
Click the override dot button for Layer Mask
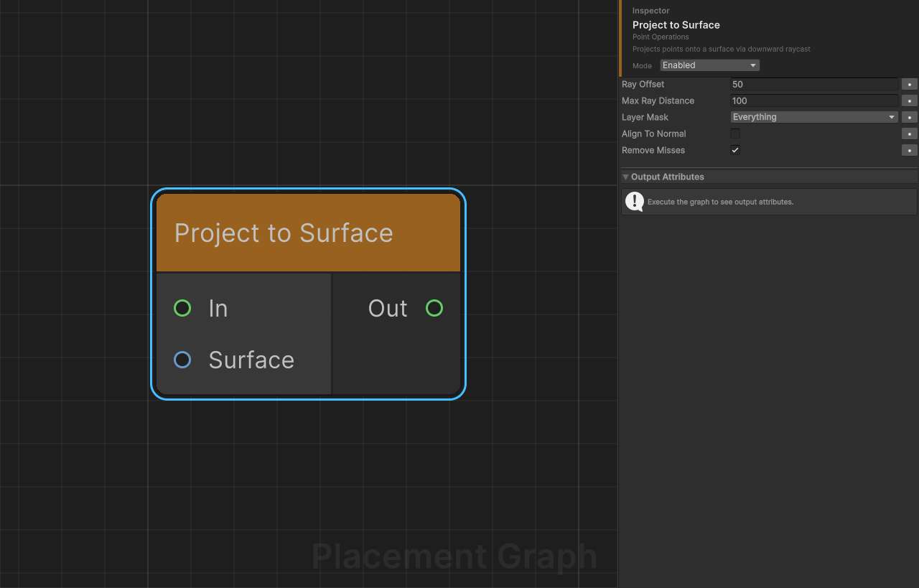[x=910, y=117]
